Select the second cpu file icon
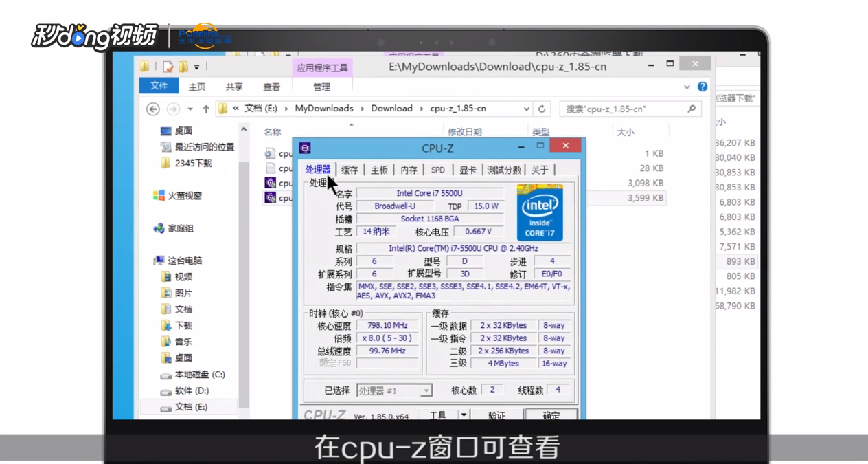Image resolution: width=868 pixels, height=464 pixels. [271, 168]
